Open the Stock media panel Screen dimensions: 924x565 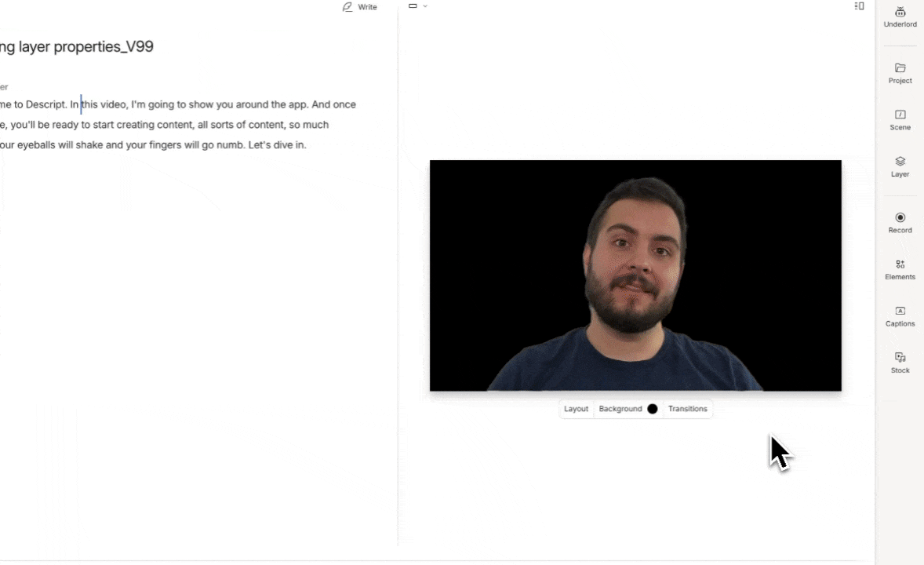(900, 363)
